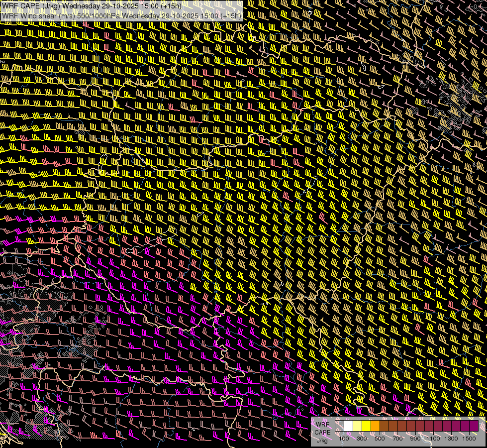Image resolution: width=487 pixels, height=448 pixels.
Task: Click the legend value 700
Action: pos(397,439)
